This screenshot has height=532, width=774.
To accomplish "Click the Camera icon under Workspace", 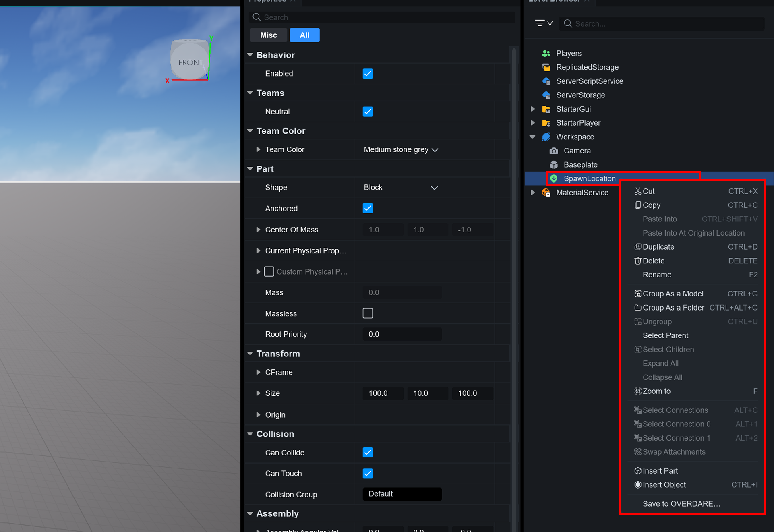I will coord(554,151).
